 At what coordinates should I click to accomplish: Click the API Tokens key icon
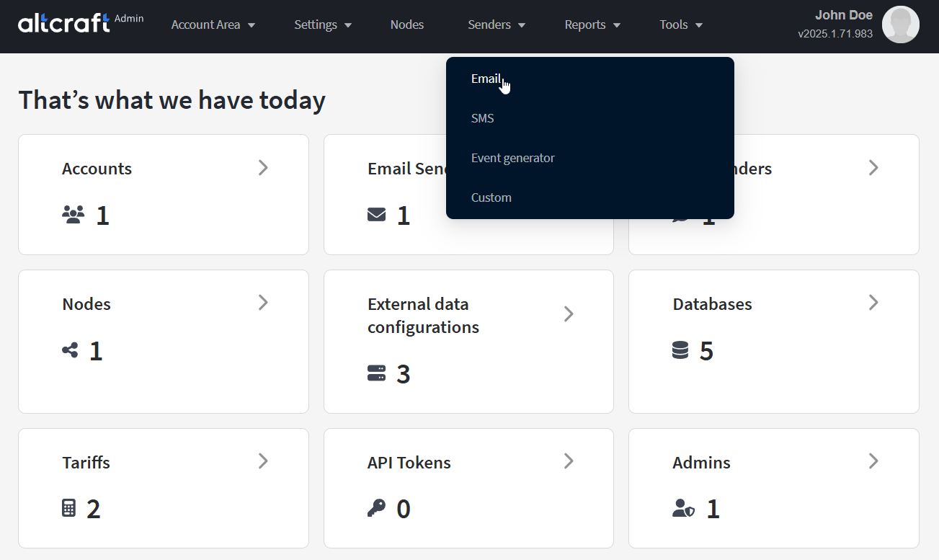[x=376, y=509]
